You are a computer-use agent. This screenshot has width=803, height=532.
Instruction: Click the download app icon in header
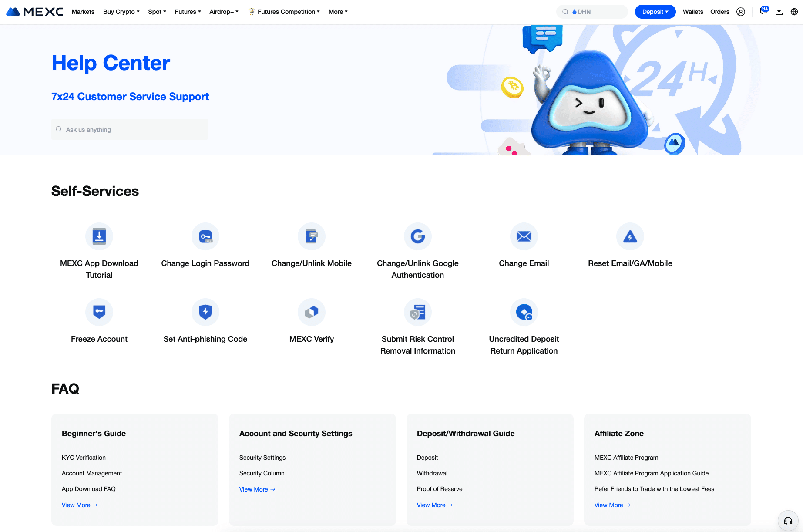point(779,11)
